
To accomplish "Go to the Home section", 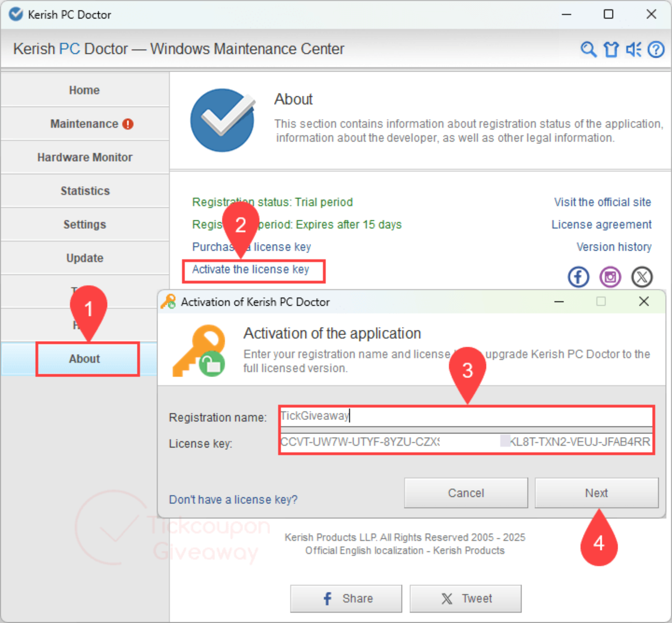I will pyautogui.click(x=84, y=90).
